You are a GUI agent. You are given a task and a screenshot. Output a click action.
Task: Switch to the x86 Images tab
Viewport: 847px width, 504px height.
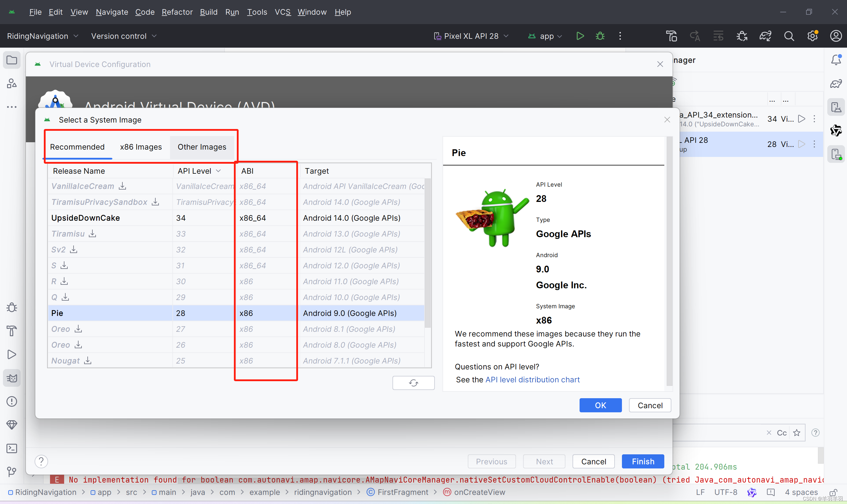141,147
